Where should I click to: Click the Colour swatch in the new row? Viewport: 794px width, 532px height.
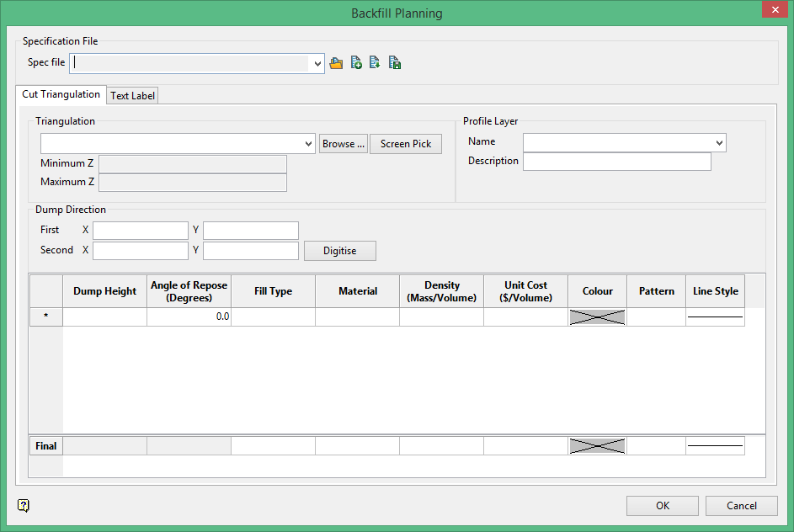click(x=597, y=317)
